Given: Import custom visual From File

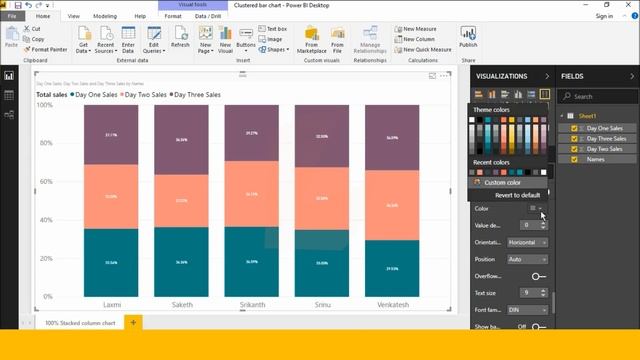Looking at the screenshot, I should 337,40.
